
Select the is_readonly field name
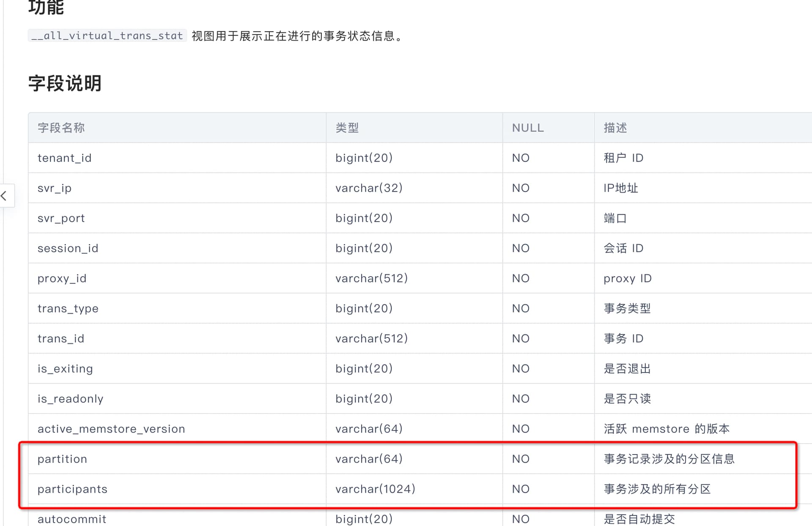point(70,398)
